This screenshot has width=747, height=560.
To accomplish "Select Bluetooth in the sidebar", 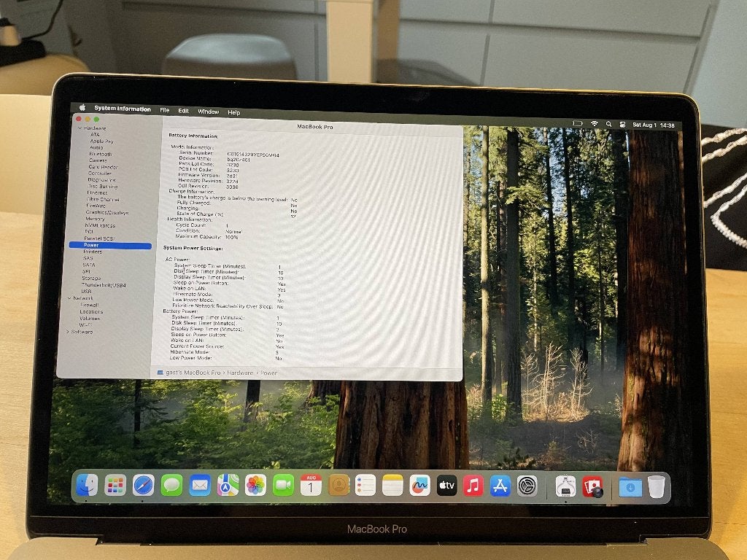I will coord(101,154).
